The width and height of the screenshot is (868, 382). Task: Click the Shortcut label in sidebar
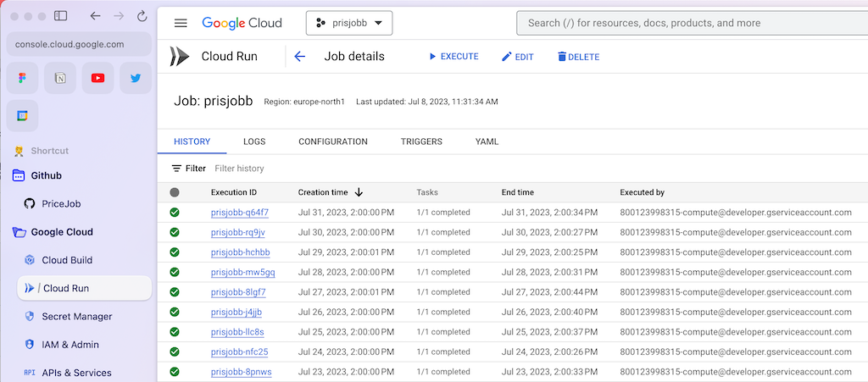pos(50,151)
